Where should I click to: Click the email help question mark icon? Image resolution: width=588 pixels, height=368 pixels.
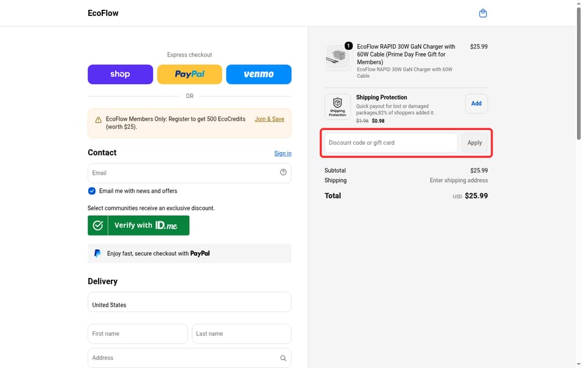coord(283,172)
